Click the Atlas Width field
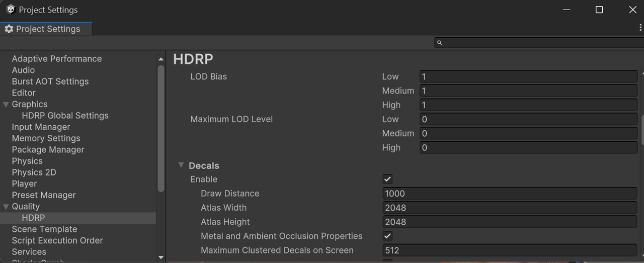The width and height of the screenshot is (644, 263). tap(510, 208)
